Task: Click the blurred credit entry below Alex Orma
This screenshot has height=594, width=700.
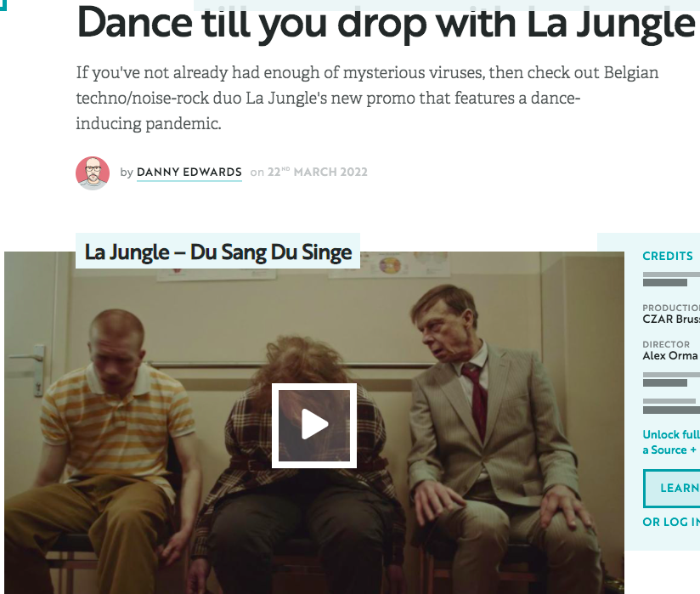Action: coord(671,379)
